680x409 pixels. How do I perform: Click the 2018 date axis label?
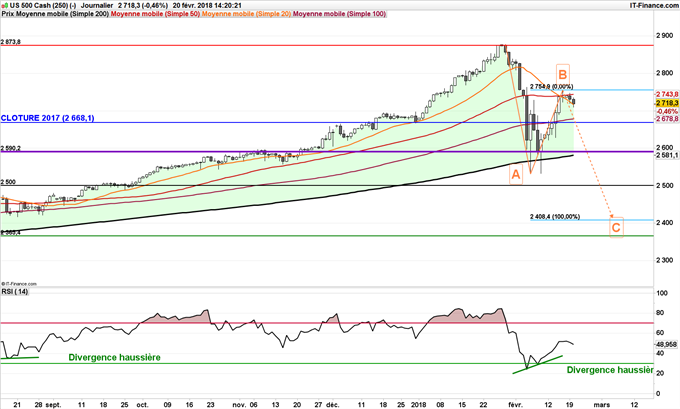[419, 404]
